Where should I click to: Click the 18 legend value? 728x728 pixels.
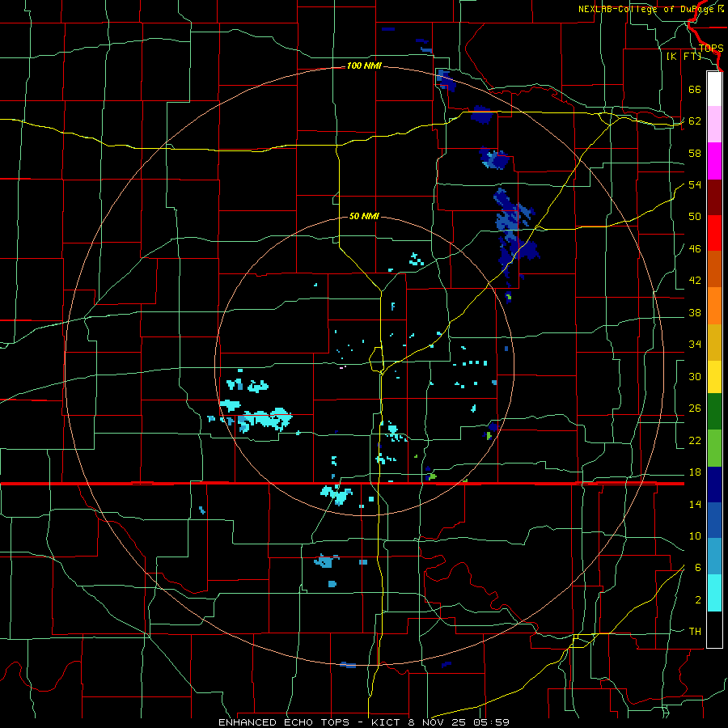(x=695, y=472)
